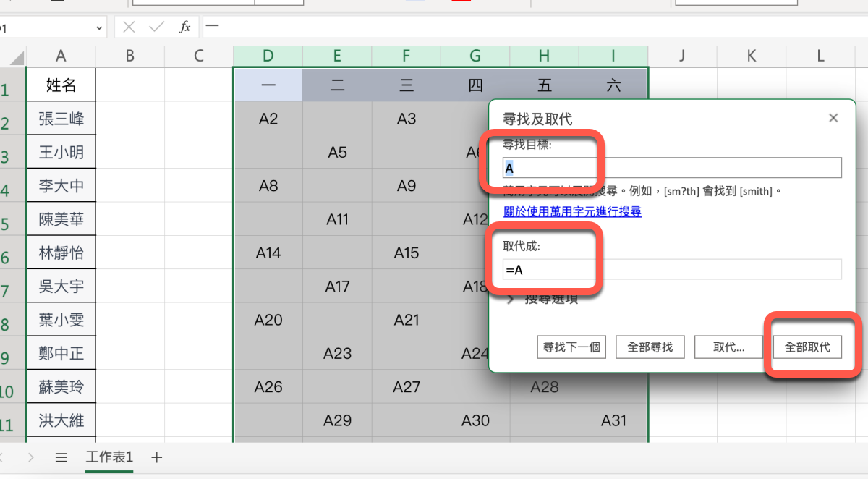Close the Find and Replace dialog

point(833,118)
